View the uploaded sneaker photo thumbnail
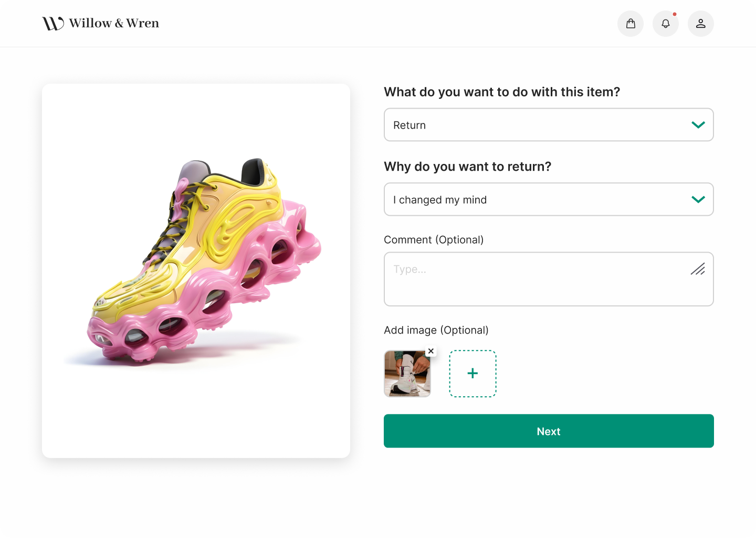Viewport: 756px width, 538px height. pyautogui.click(x=407, y=374)
